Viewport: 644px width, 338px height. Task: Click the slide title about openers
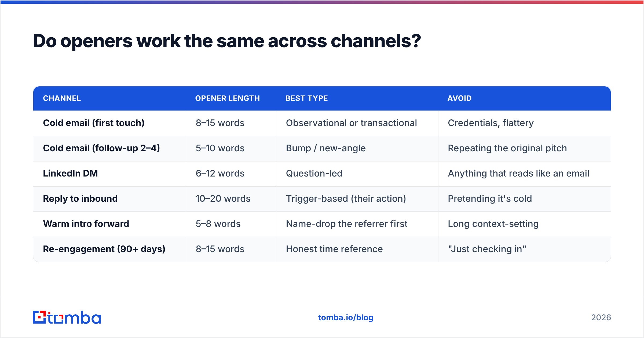click(x=227, y=41)
